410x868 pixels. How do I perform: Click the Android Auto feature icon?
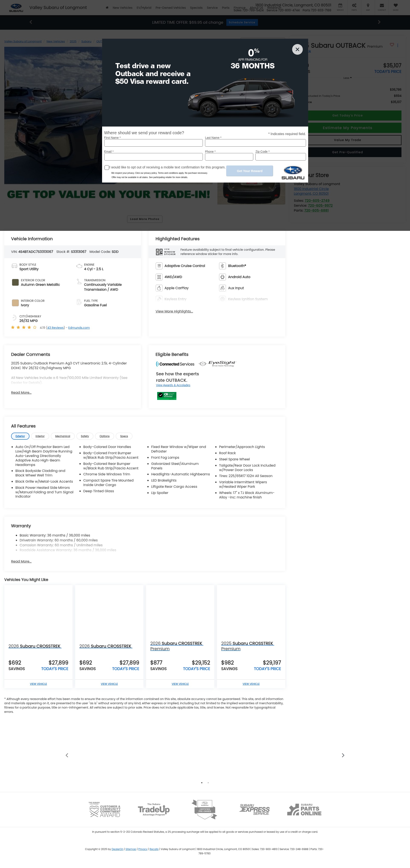coord(223,277)
